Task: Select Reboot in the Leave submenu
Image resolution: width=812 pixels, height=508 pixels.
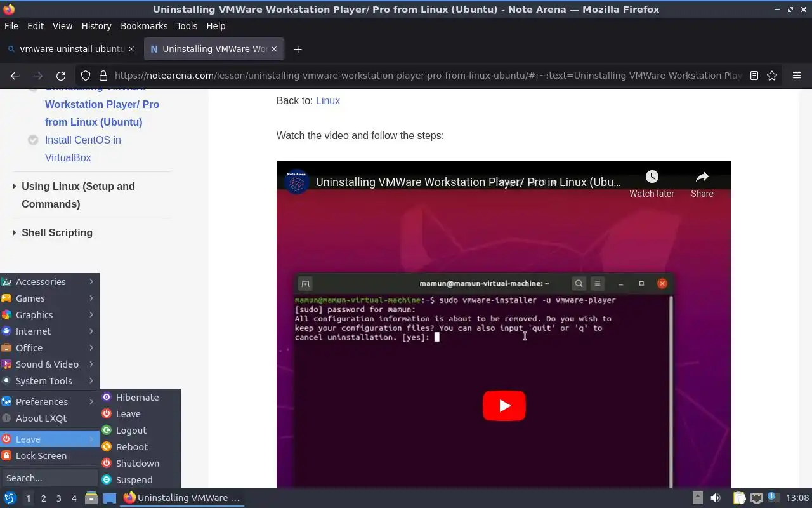Action: pyautogui.click(x=140, y=447)
